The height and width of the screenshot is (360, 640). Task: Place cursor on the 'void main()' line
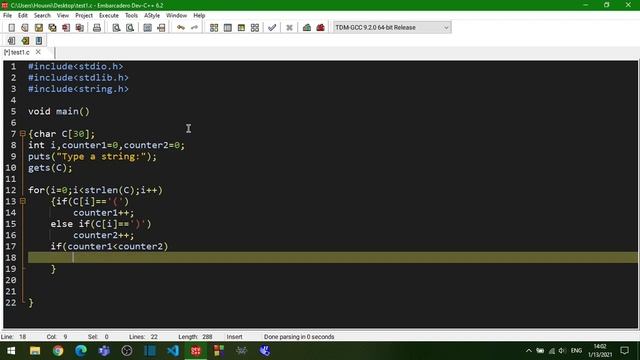click(59, 111)
